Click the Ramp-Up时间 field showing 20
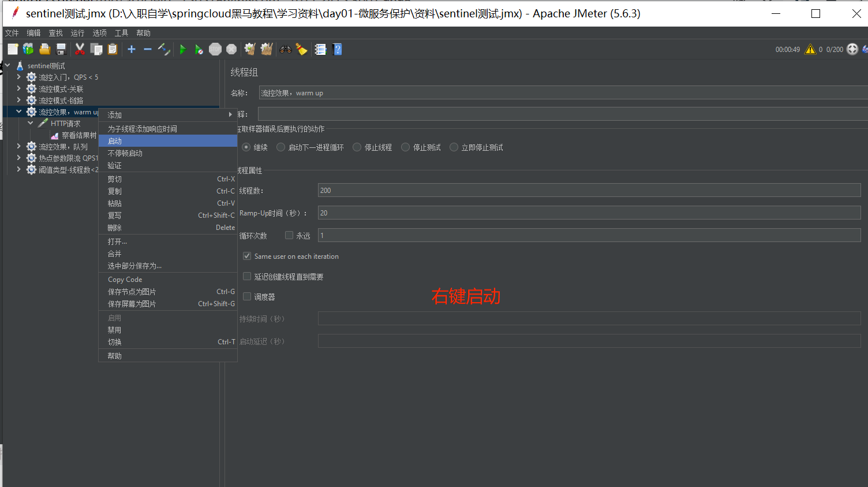The height and width of the screenshot is (487, 868). (x=589, y=213)
